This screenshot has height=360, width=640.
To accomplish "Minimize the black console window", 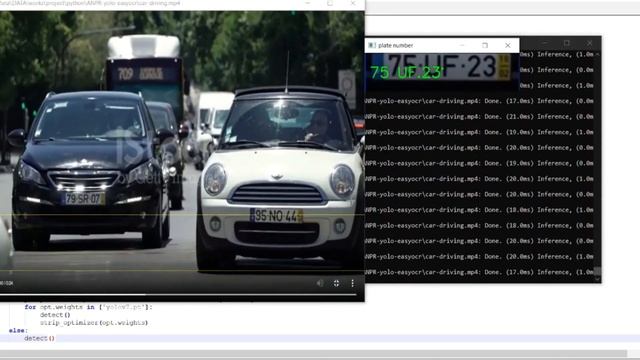I will click(544, 43).
